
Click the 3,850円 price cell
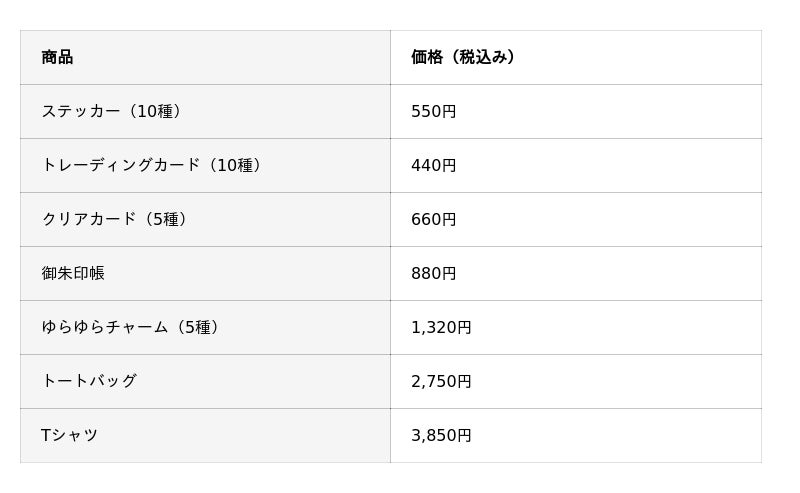[x=441, y=435]
